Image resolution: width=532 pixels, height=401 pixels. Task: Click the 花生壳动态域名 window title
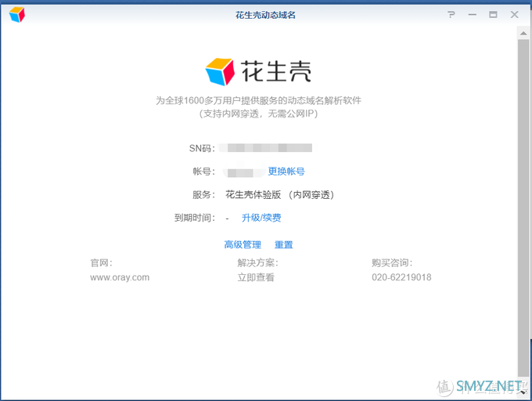coord(266,15)
